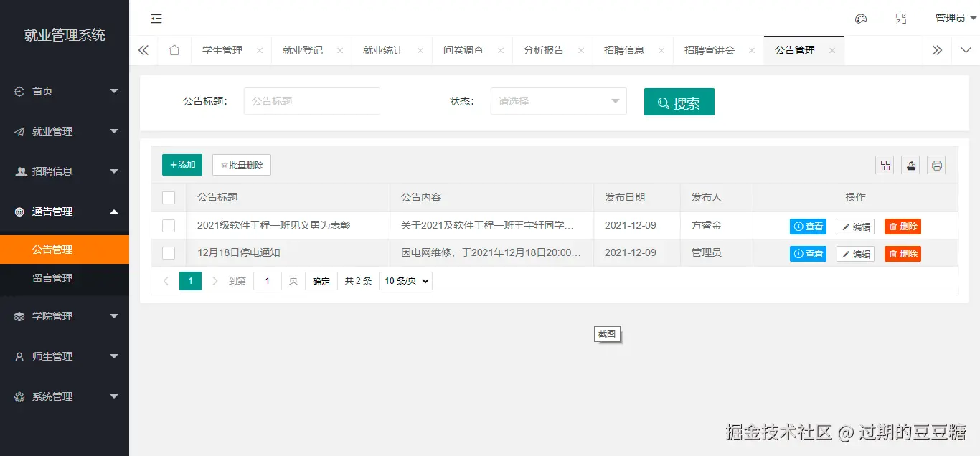Collapse the 通告管理 sidebar section
Screen dimensions: 980x456
click(x=65, y=212)
